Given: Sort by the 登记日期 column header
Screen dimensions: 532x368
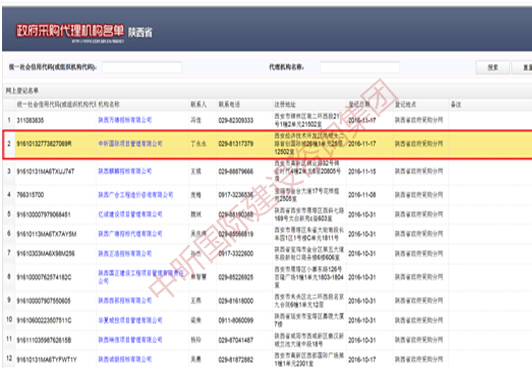Looking at the screenshot, I should [359, 104].
